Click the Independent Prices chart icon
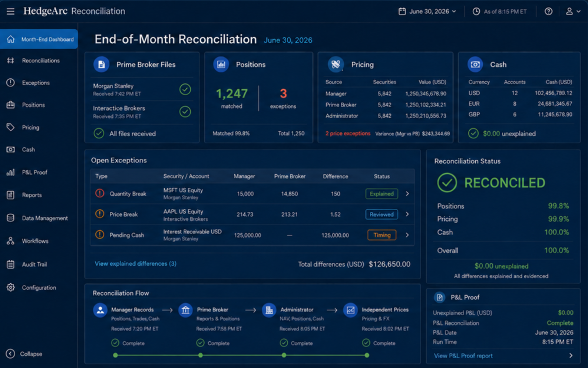Image resolution: width=588 pixels, height=368 pixels. coord(350,310)
